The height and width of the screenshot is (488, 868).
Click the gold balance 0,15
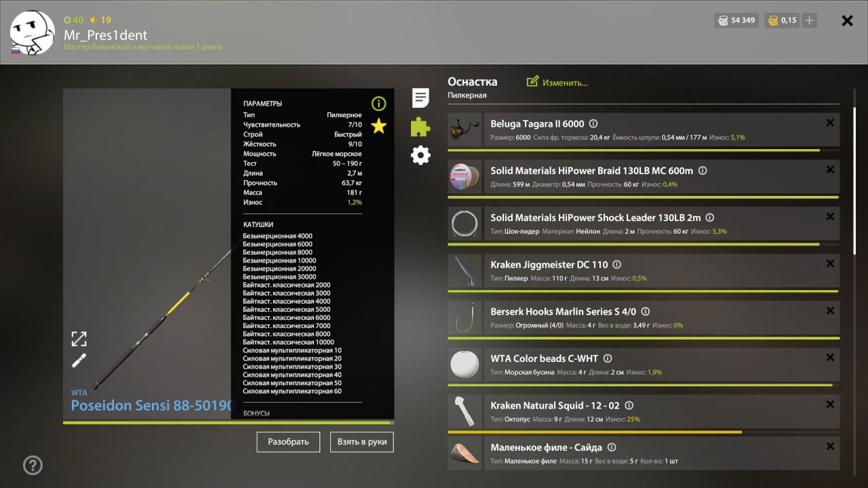point(782,20)
